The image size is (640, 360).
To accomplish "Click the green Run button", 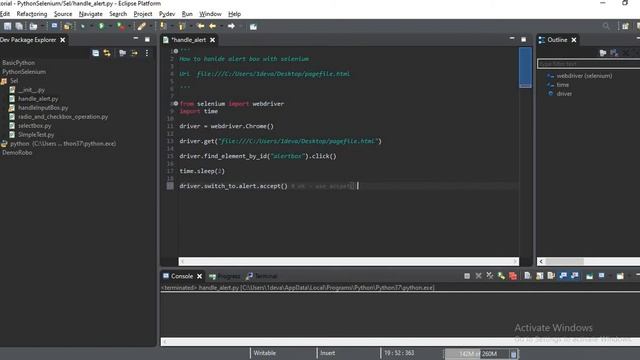I will 101,26.
